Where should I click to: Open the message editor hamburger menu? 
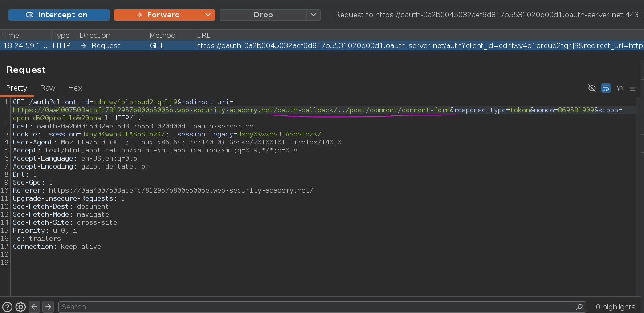pyautogui.click(x=632, y=88)
